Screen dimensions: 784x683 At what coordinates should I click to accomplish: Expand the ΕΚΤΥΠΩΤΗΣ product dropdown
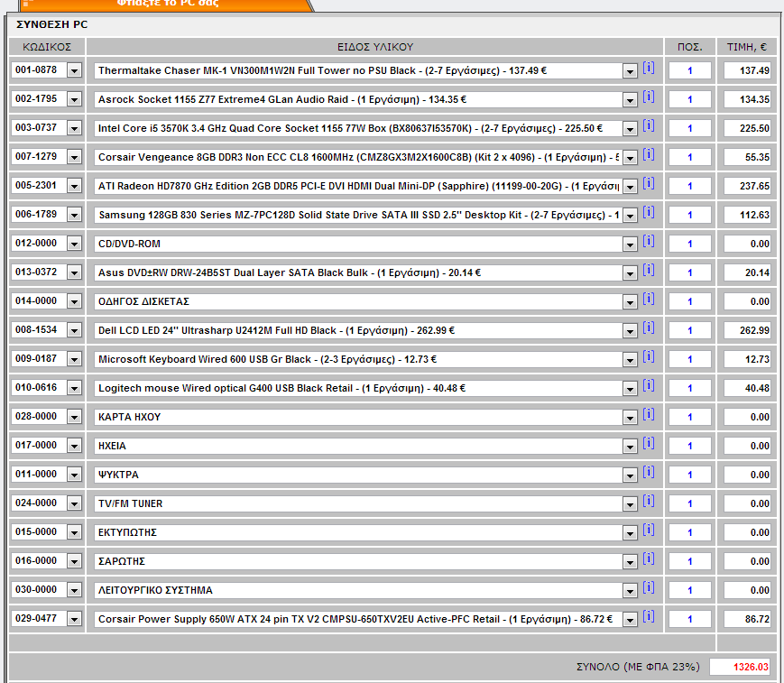click(x=630, y=533)
